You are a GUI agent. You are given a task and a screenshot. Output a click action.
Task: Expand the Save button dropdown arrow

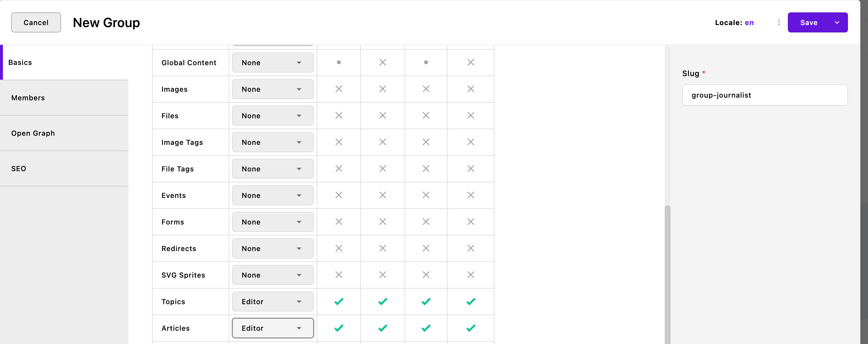pyautogui.click(x=837, y=23)
